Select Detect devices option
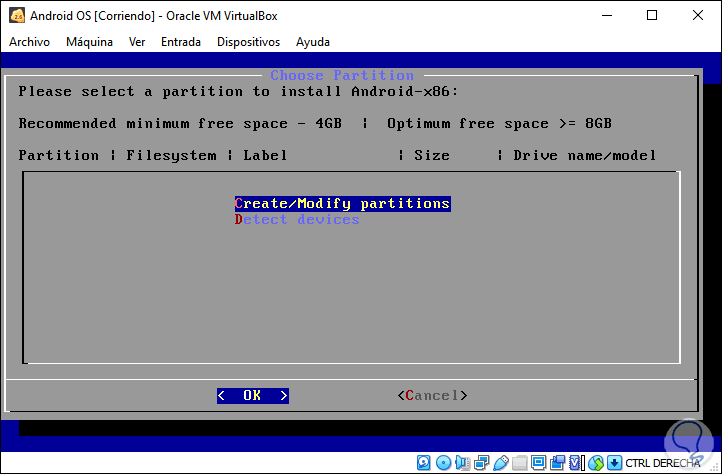722x474 pixels. (297, 219)
